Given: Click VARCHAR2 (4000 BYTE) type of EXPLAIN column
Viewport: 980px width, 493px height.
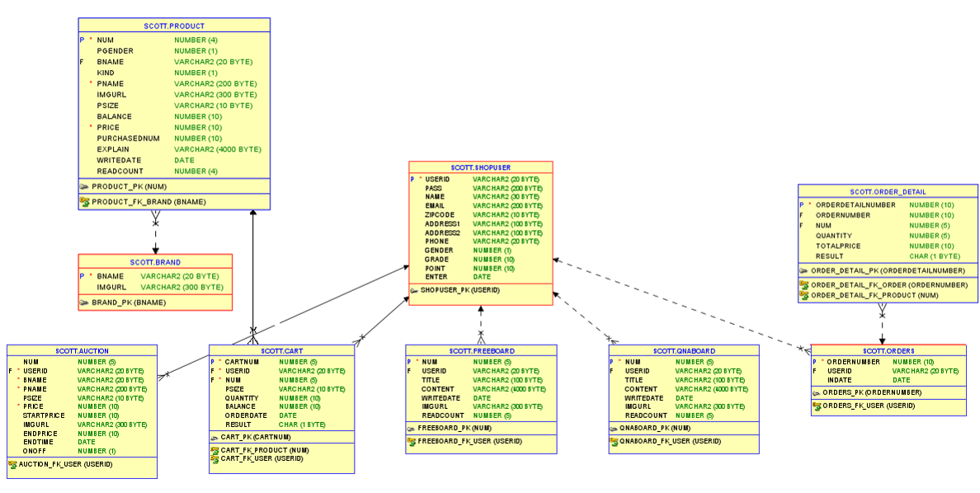Looking at the screenshot, I should pyautogui.click(x=218, y=149).
